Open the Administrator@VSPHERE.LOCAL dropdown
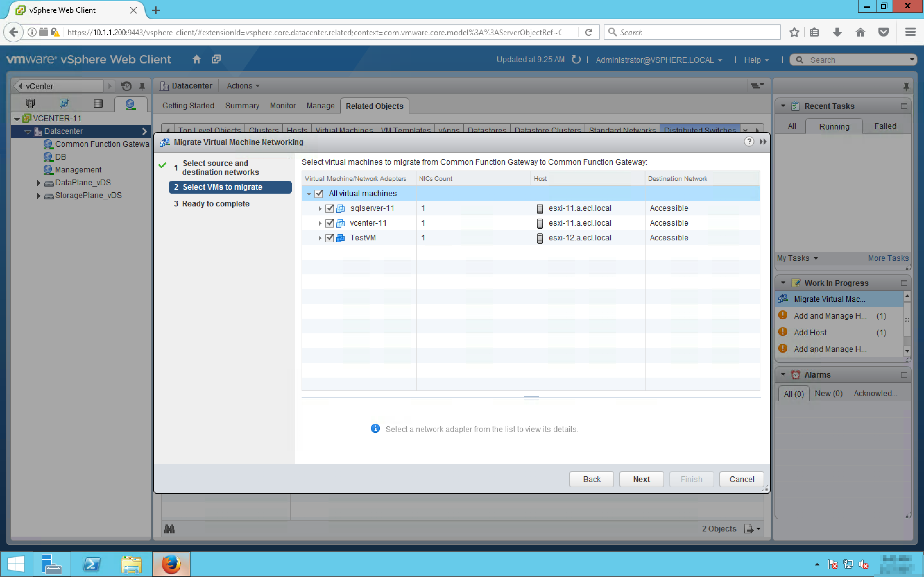Viewport: 924px width, 577px height. point(659,60)
